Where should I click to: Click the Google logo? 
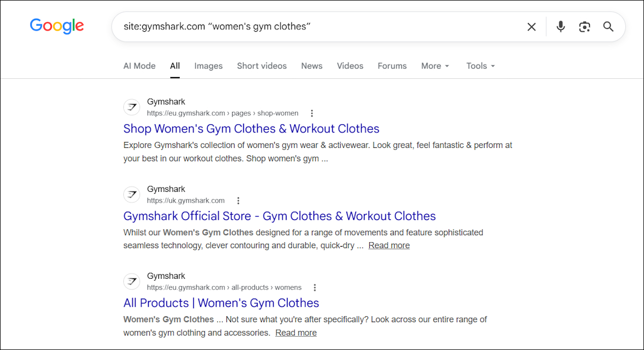(x=57, y=26)
